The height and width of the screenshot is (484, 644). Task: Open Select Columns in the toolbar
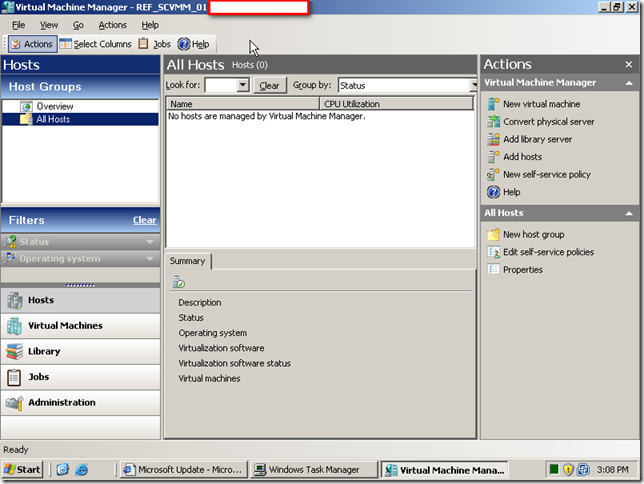tap(95, 44)
